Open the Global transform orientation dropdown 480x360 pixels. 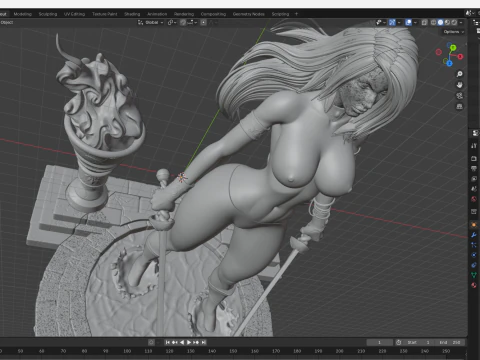click(151, 22)
